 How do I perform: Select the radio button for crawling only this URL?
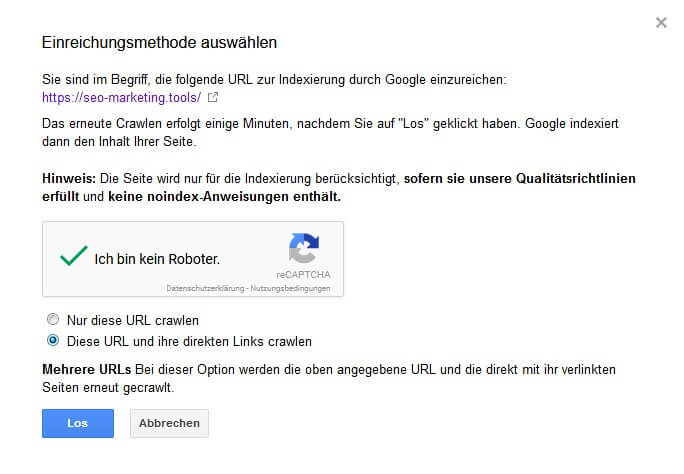coord(53,321)
